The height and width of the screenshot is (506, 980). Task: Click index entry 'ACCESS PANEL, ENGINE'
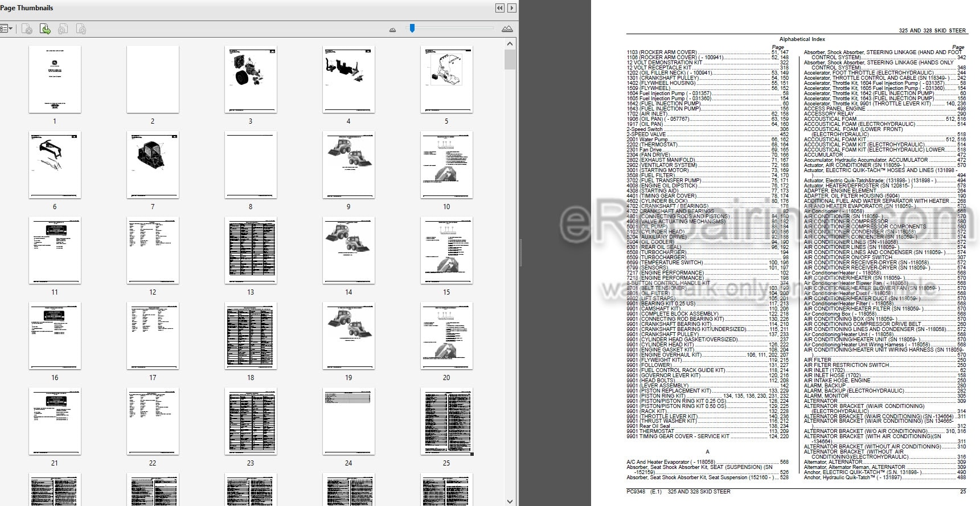(x=834, y=109)
